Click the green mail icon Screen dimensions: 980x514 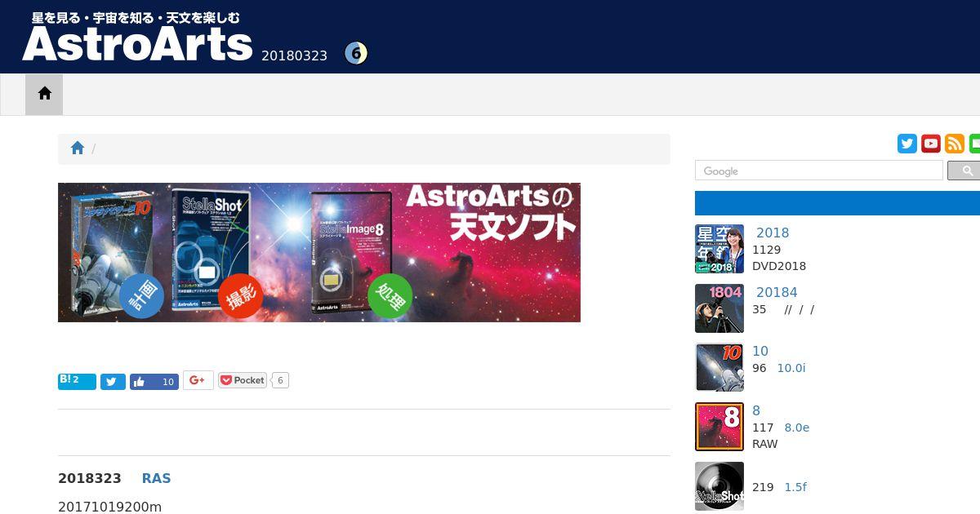pyautogui.click(x=974, y=144)
